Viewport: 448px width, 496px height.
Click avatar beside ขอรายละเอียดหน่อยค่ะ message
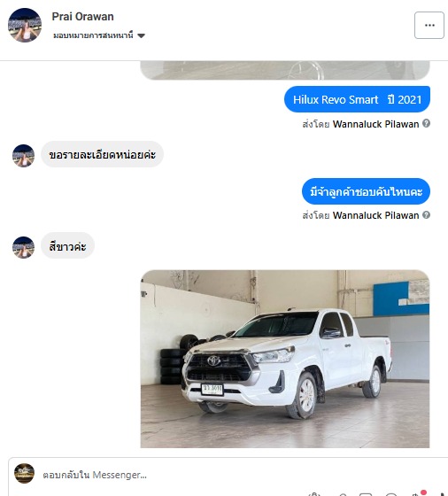tap(23, 156)
